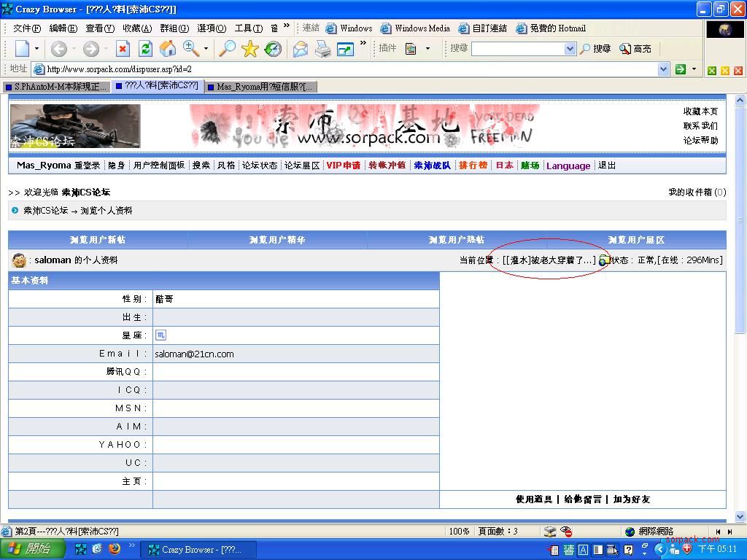This screenshot has height=560, width=747.
Task: Click the 高亮 highlight button
Action: click(635, 49)
